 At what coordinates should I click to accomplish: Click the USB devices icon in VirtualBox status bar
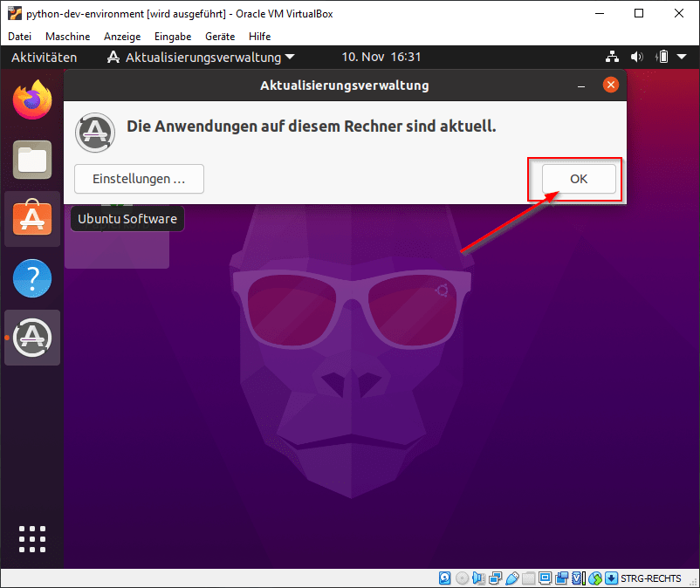tap(511, 578)
